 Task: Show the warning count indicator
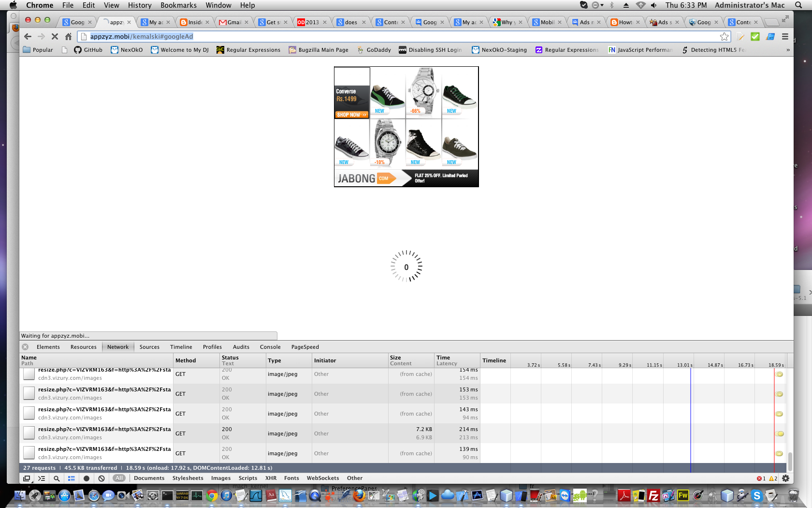[773, 478]
